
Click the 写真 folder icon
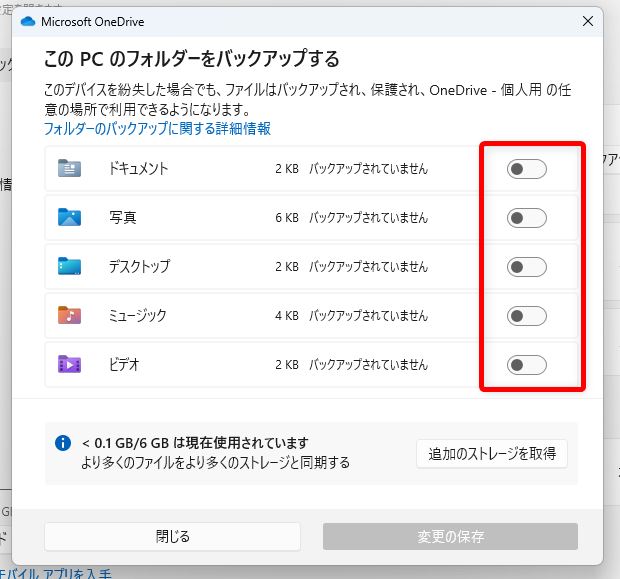click(x=69, y=217)
